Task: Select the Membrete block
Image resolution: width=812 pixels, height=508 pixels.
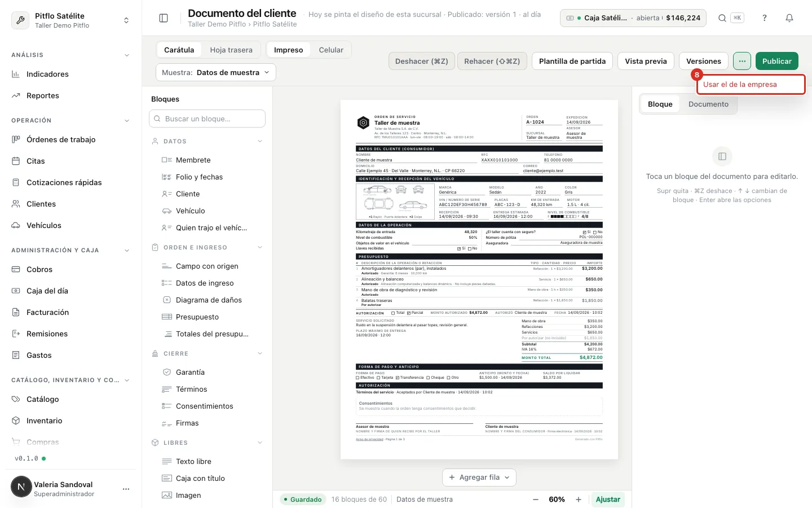Action: coord(208,160)
